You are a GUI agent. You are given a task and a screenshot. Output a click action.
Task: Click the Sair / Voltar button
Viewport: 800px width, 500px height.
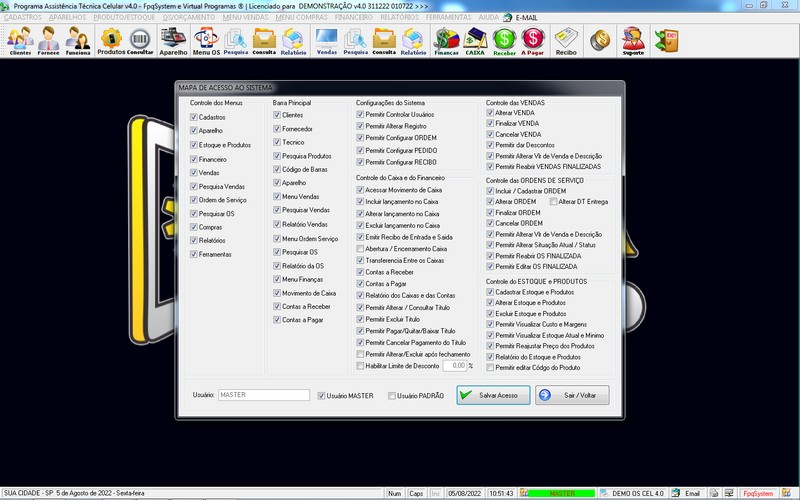[572, 395]
